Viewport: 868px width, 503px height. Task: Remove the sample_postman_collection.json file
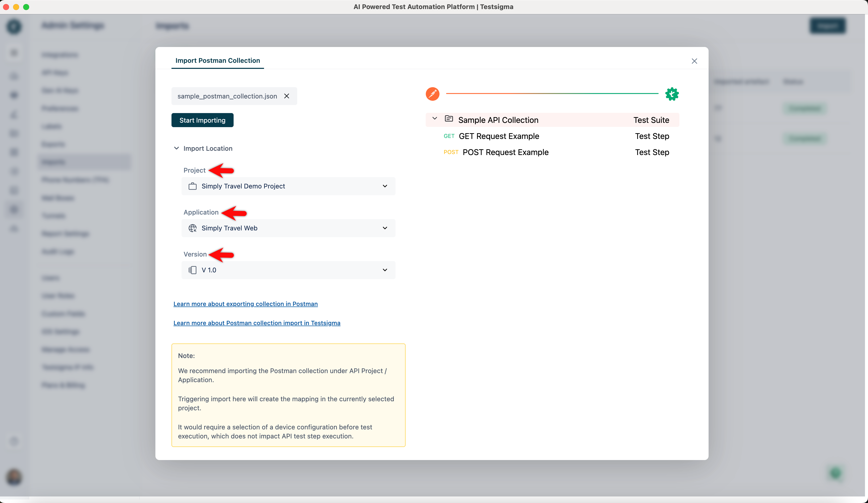[x=287, y=96]
